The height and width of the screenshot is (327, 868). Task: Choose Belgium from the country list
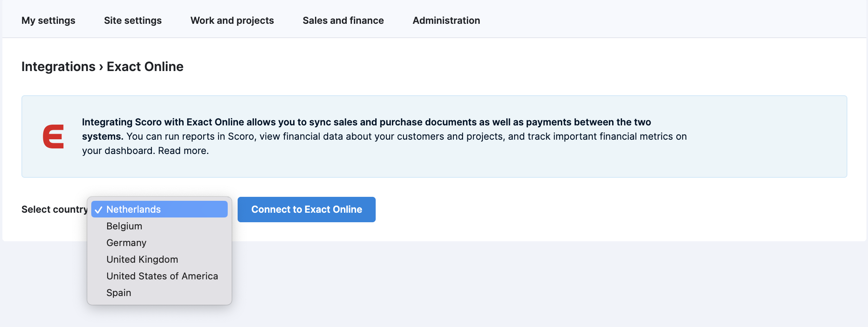(159, 226)
